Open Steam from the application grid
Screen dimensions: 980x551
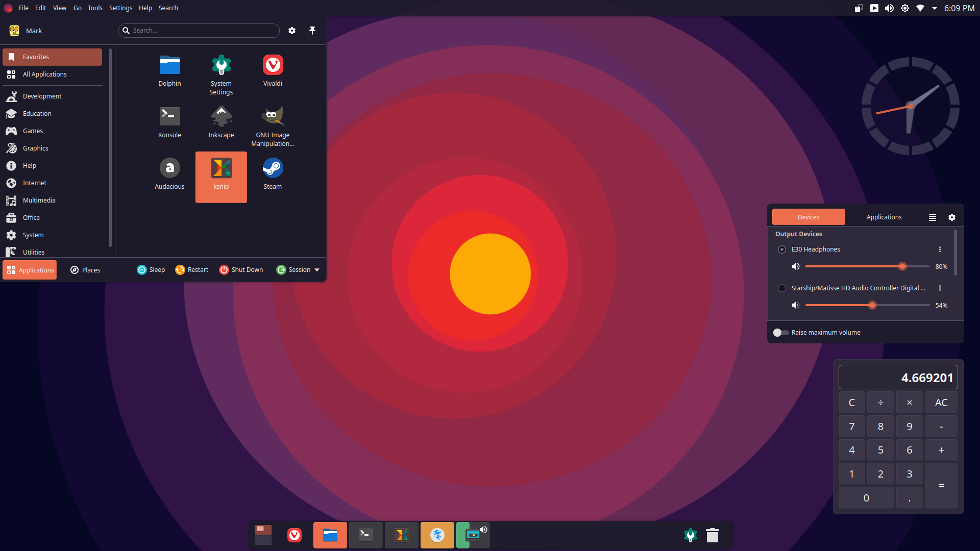[x=273, y=173]
